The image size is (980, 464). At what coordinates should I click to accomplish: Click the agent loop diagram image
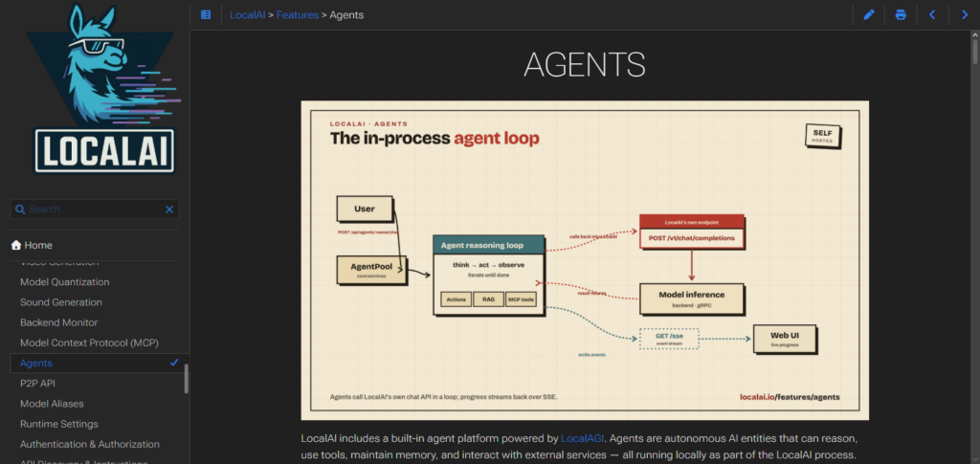coord(585,260)
